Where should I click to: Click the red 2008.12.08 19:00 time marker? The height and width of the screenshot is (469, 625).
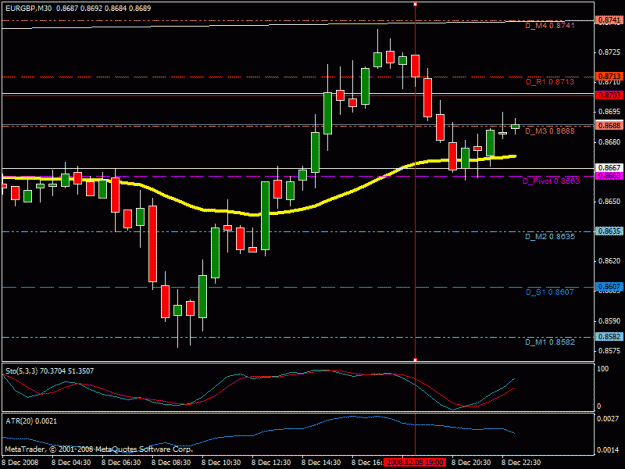415,462
